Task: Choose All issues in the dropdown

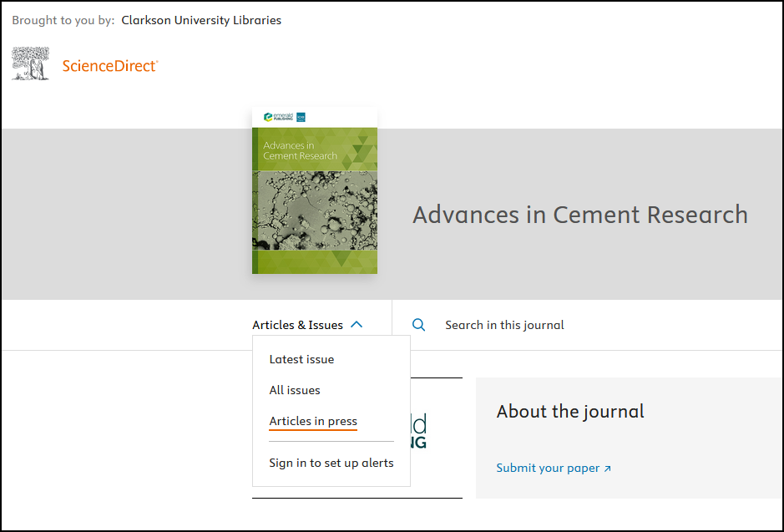Action: (295, 390)
